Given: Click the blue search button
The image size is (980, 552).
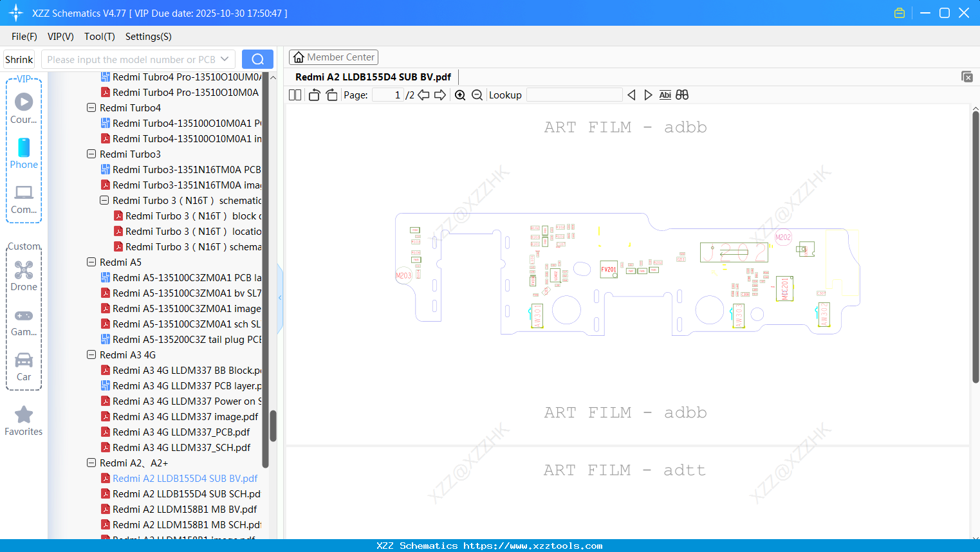Looking at the screenshot, I should click(257, 59).
